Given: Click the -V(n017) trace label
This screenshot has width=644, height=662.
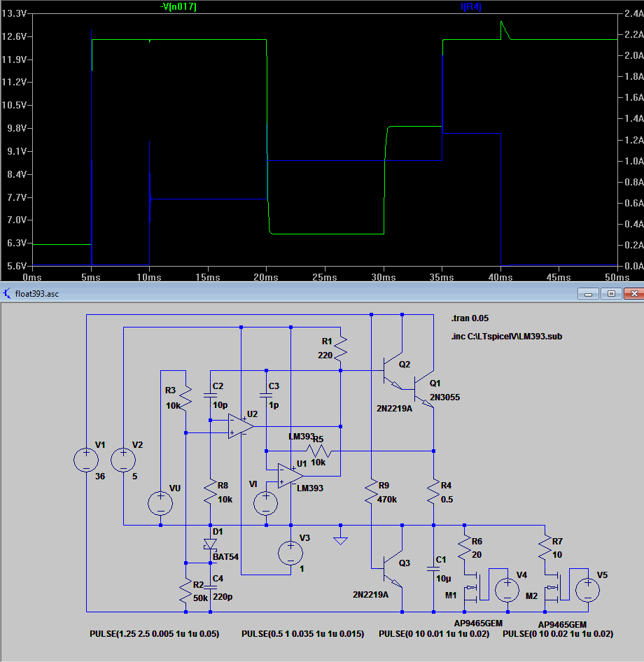Looking at the screenshot, I should (x=178, y=7).
